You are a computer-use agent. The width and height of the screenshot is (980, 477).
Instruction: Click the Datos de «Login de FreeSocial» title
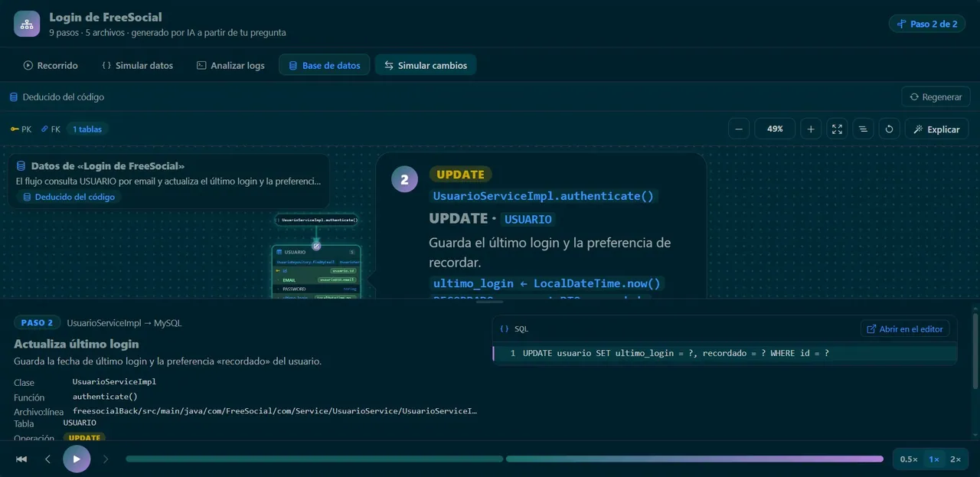click(108, 165)
